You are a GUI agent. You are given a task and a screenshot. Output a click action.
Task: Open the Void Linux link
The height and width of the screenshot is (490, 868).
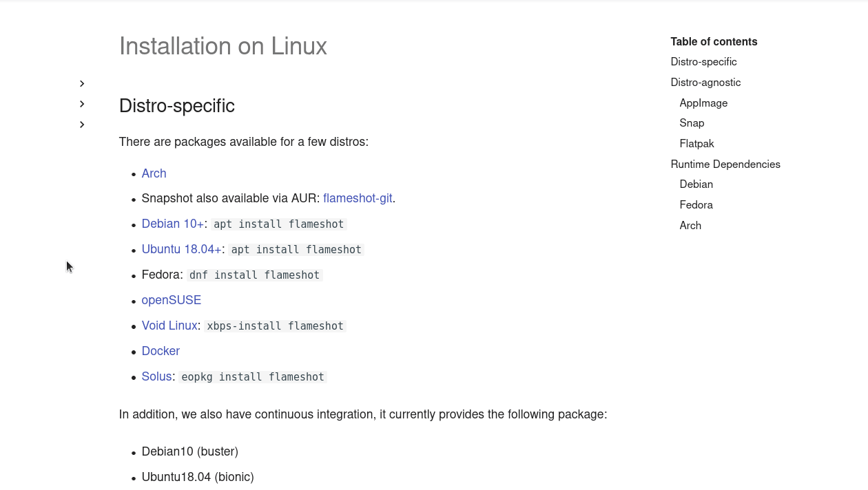pyautogui.click(x=169, y=326)
